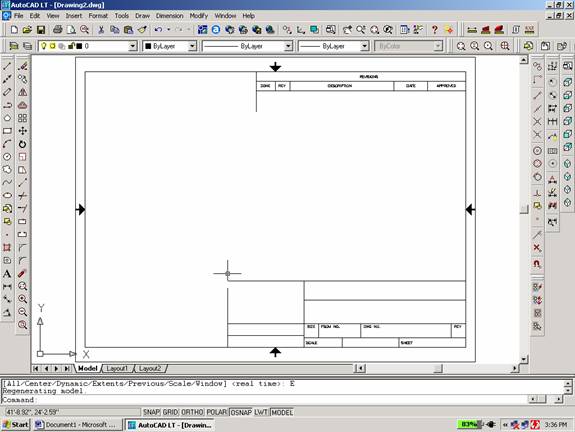575x432 pixels.
Task: Select the Move tool icon
Action: point(22,131)
